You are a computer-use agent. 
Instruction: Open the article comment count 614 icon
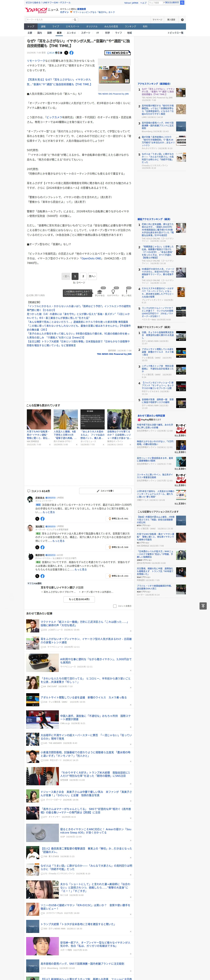click(x=50, y=53)
